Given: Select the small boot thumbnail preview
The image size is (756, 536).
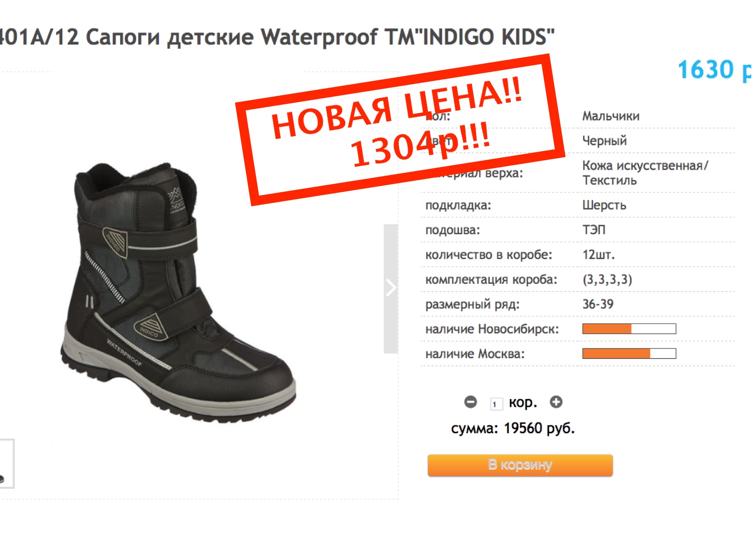Looking at the screenshot, I should (x=6, y=463).
